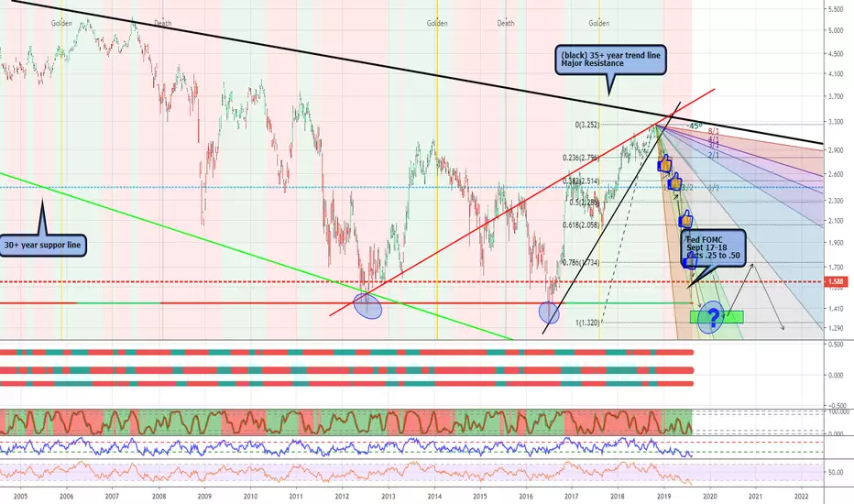854x504 pixels.
Task: Select the blue oscillator line in lower pane
Action: [346, 447]
